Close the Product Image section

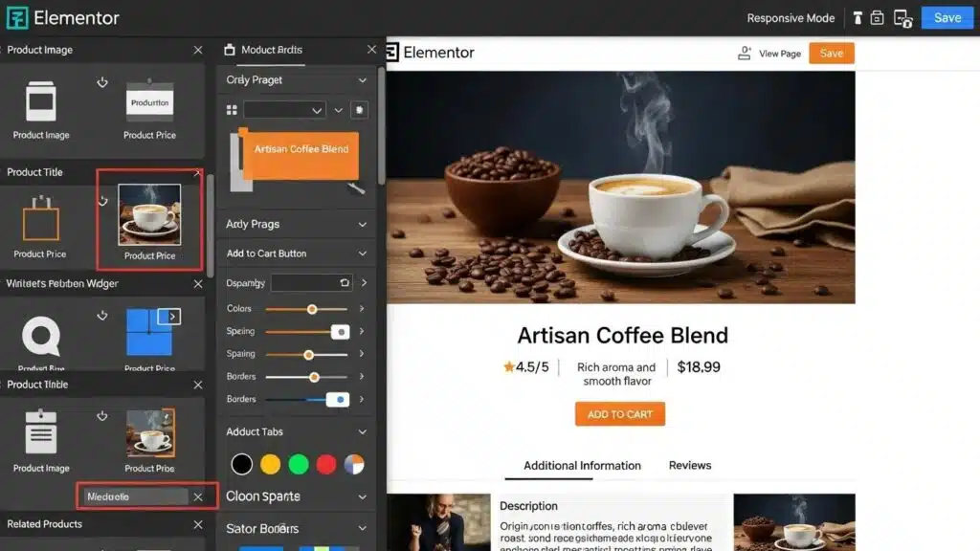click(197, 50)
